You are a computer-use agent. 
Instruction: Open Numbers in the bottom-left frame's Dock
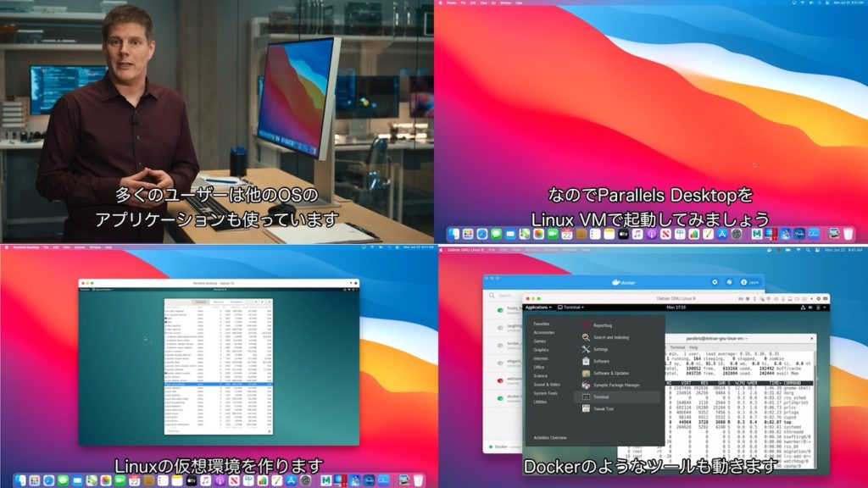[x=263, y=481]
